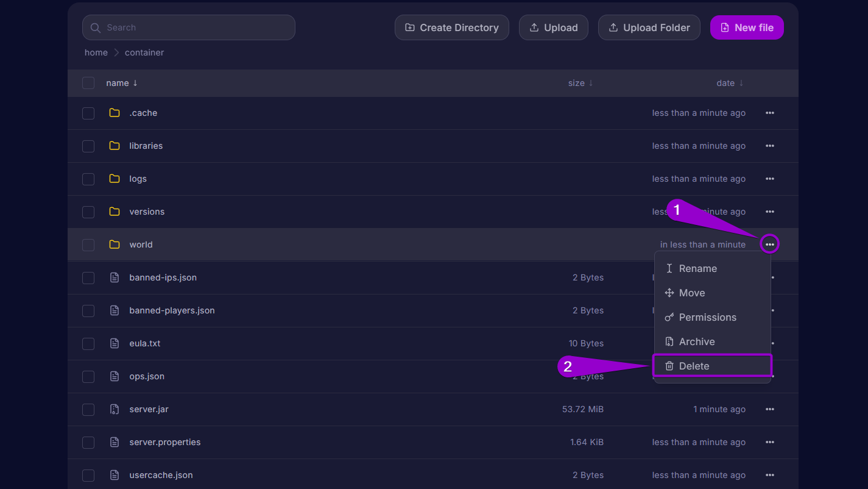Click the libraries folder icon
The width and height of the screenshot is (868, 489).
coord(115,146)
